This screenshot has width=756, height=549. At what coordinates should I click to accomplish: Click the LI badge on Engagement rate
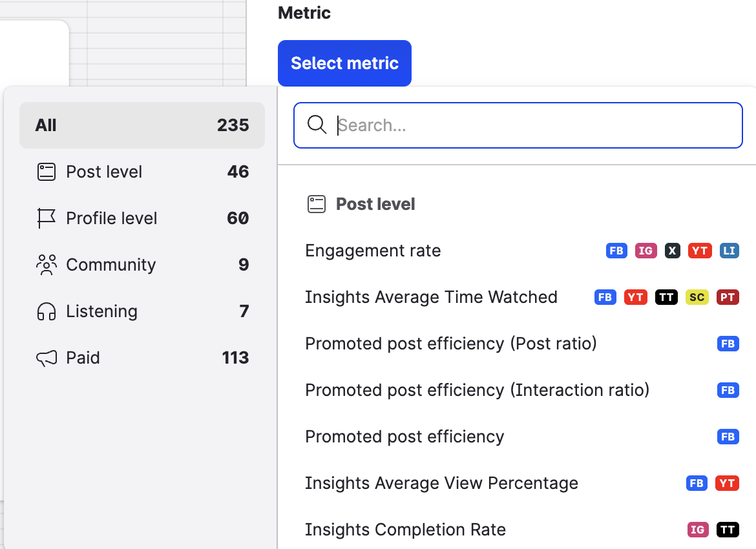728,251
